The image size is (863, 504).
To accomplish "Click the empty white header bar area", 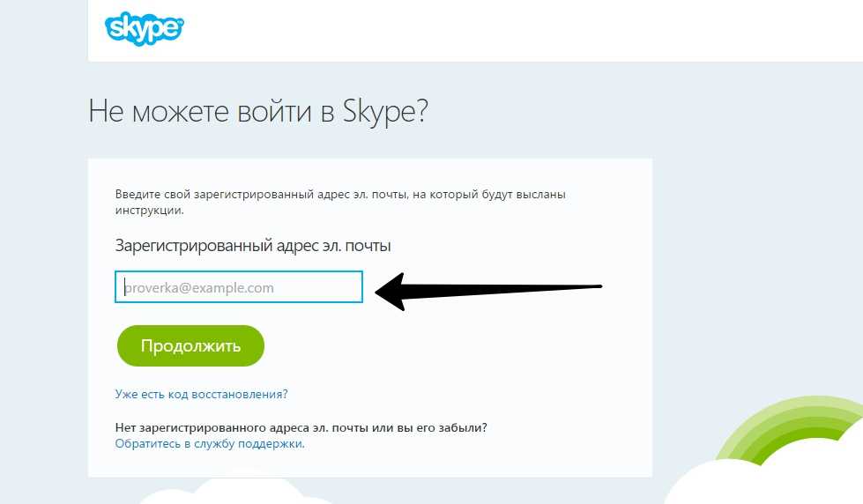I will point(529,31).
